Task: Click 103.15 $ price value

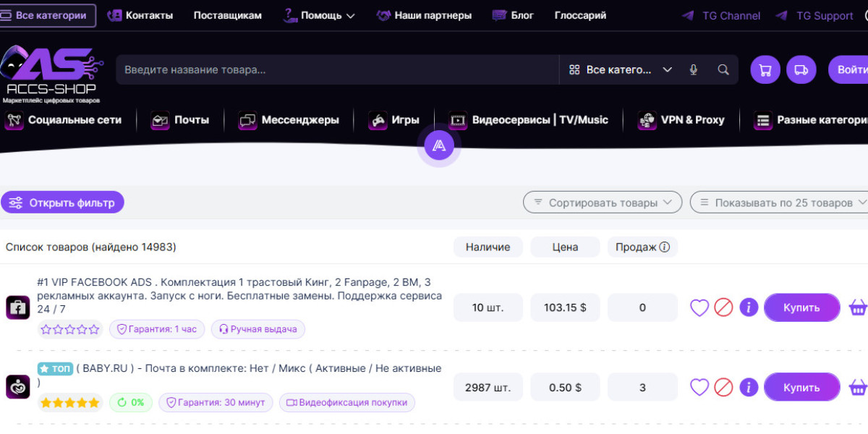Action: coord(565,307)
